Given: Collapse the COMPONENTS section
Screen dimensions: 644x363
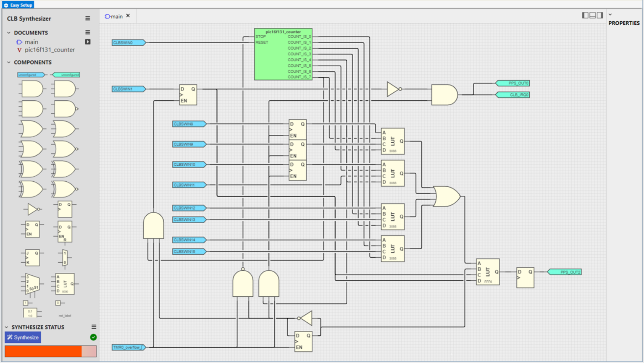Looking at the screenshot, I should click(9, 63).
